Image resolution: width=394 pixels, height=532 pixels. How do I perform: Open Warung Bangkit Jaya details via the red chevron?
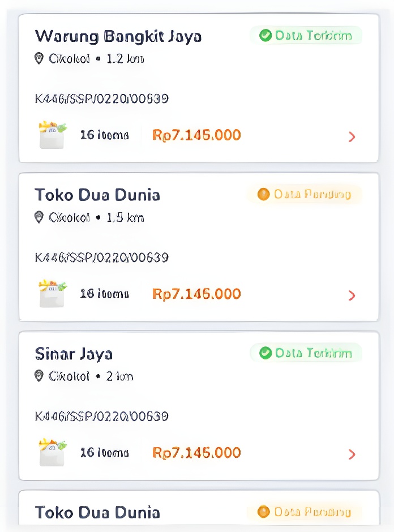[x=352, y=136]
